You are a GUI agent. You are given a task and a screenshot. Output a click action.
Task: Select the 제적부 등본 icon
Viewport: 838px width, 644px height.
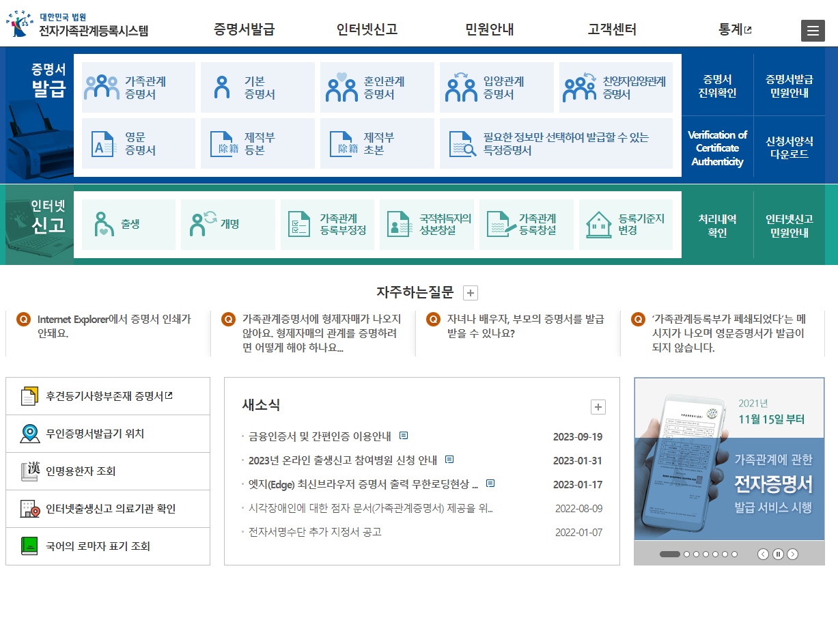(221, 143)
